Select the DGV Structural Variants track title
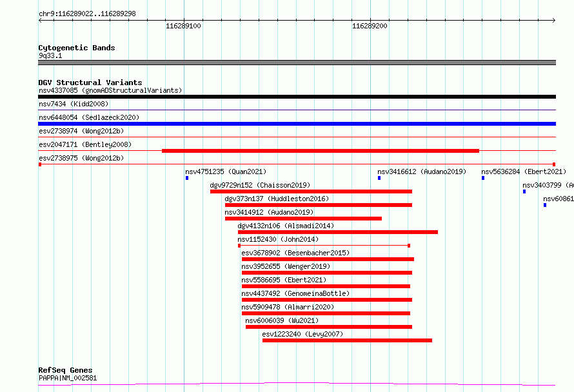Screen dimensions: 574x392 point(90,83)
